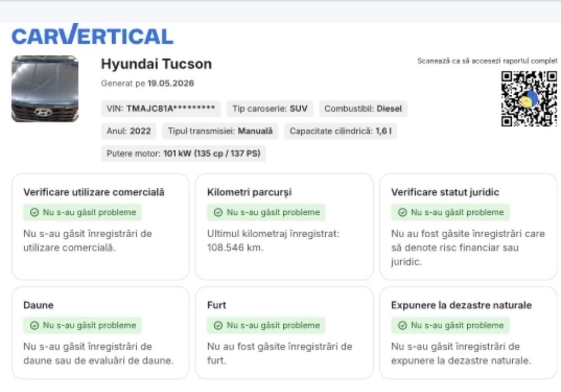This screenshot has width=561, height=392.
Task: Click the Putere motor 101 kW chip
Action: coord(183,154)
